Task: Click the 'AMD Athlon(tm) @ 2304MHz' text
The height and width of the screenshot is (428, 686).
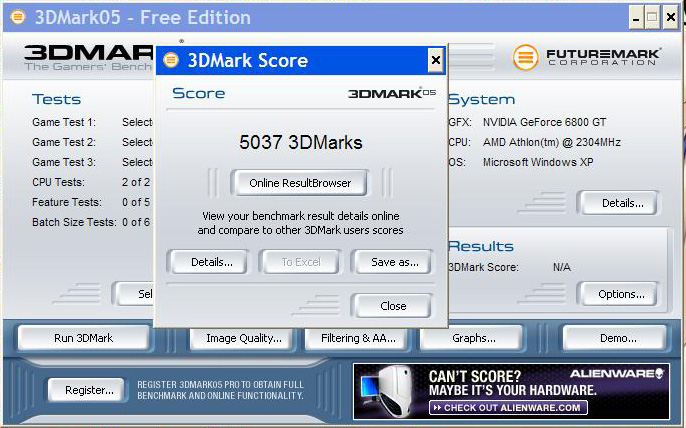Action: pos(552,142)
